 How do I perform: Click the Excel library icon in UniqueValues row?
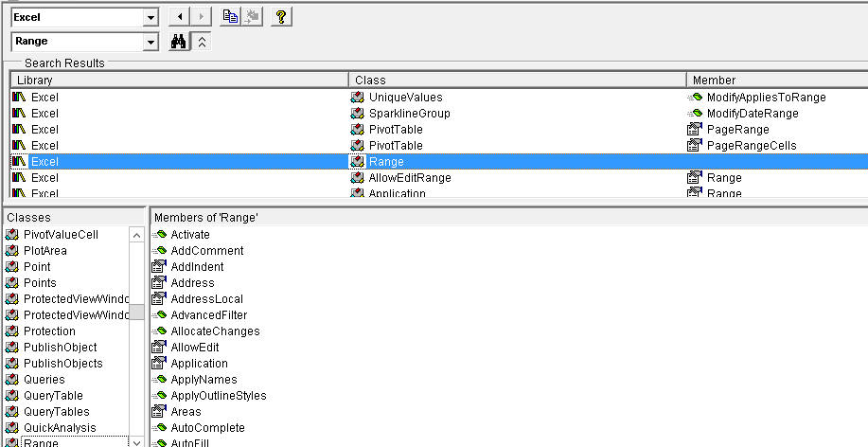19,98
